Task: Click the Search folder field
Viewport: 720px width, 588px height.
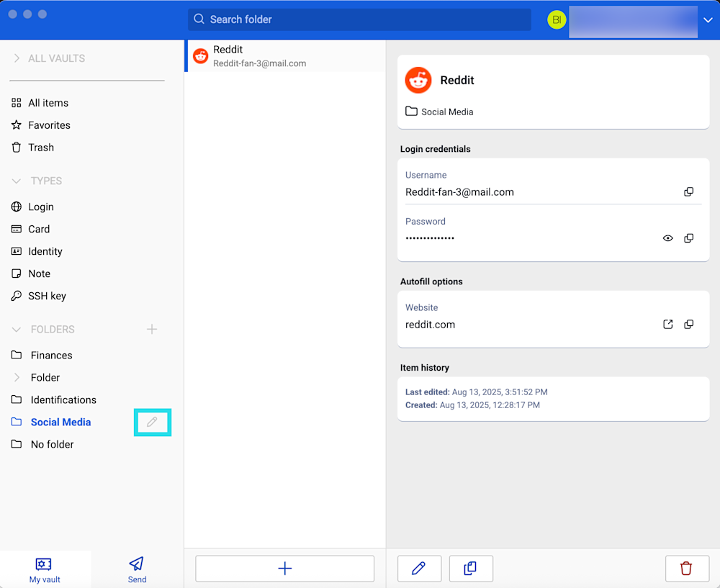Action: pos(360,19)
